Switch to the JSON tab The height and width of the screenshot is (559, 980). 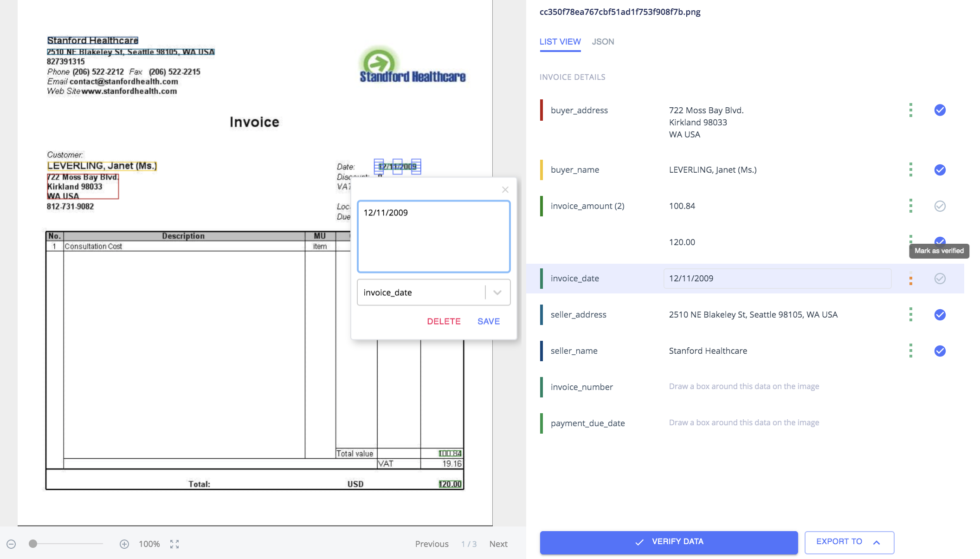(603, 41)
